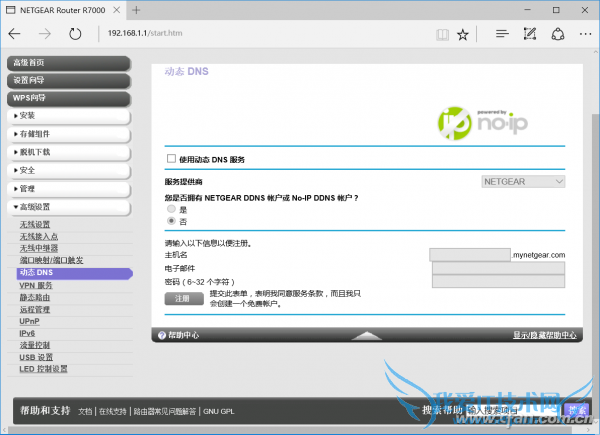Screen dimensions: 600x435
Task: Open reading view book icon
Action: click(442, 35)
